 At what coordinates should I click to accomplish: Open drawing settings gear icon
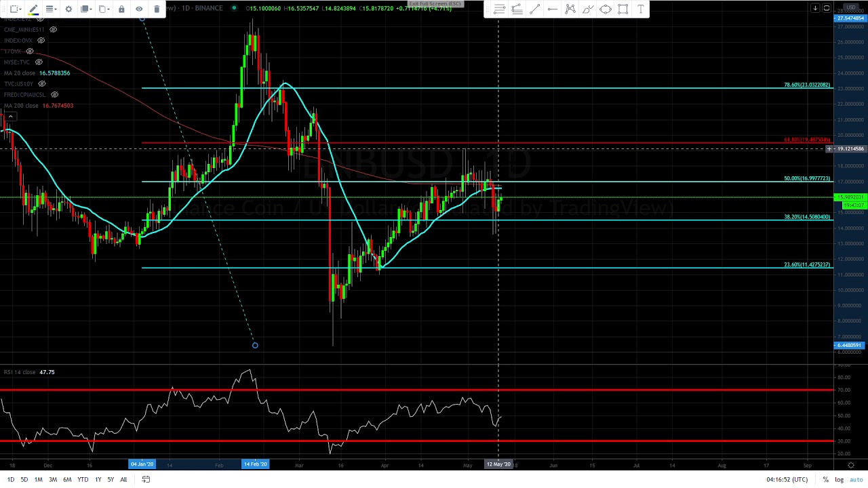(68, 9)
